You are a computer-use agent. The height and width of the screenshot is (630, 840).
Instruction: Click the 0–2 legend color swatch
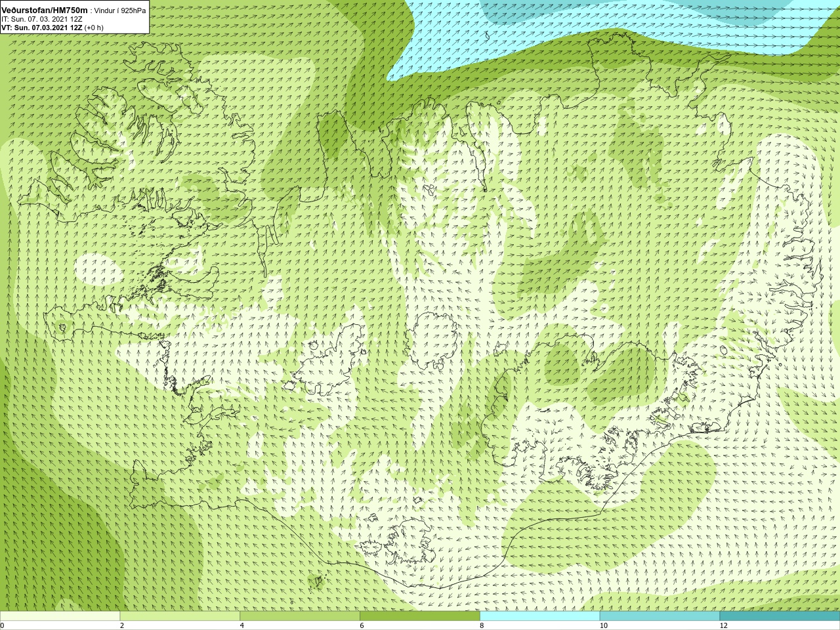pos(60,616)
